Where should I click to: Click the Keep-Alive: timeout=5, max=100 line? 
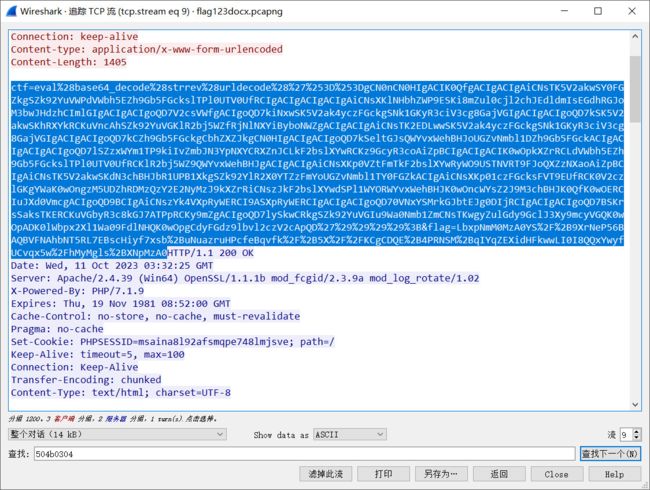tap(97, 354)
